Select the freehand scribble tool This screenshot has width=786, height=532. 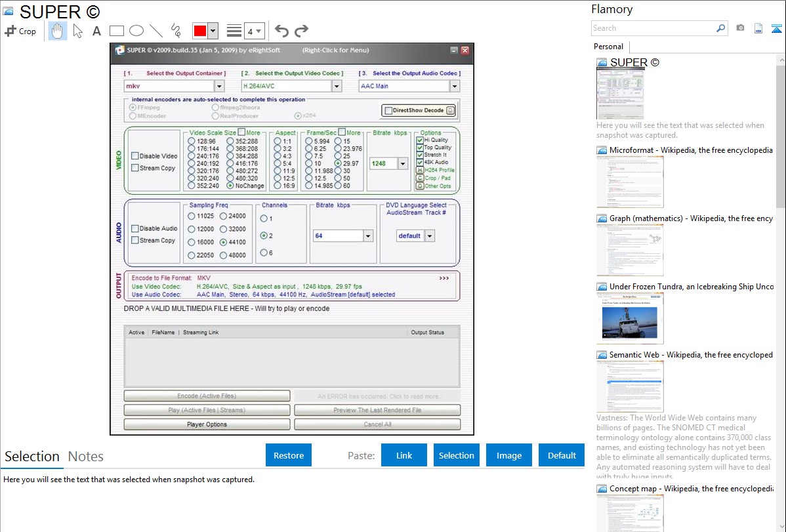click(x=176, y=31)
